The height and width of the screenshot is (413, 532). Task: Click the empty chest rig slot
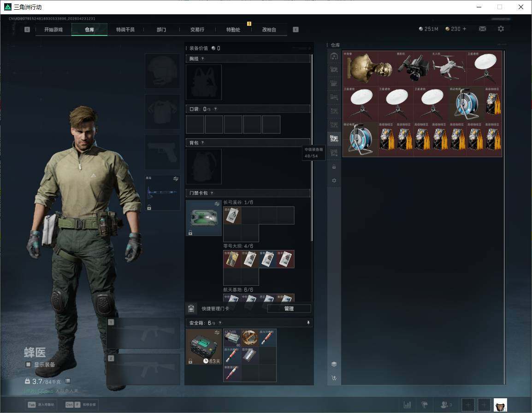204,82
